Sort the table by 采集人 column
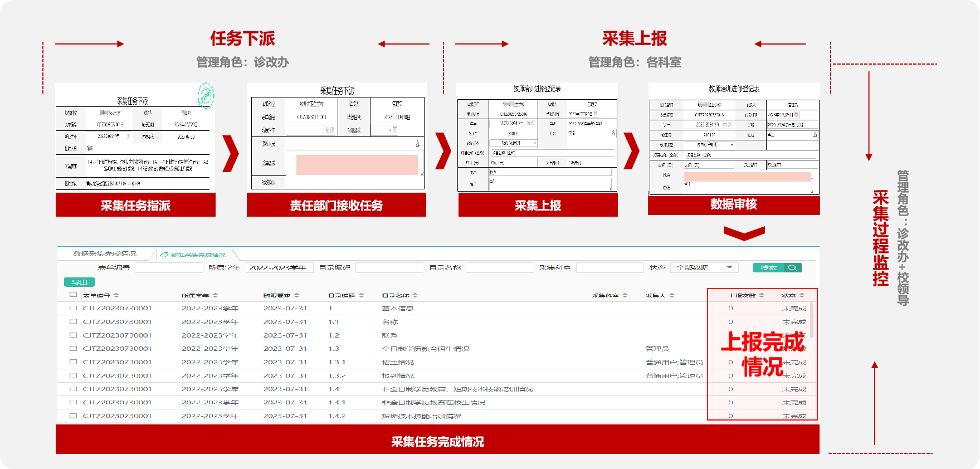This screenshot has height=469, width=980. 672,295
